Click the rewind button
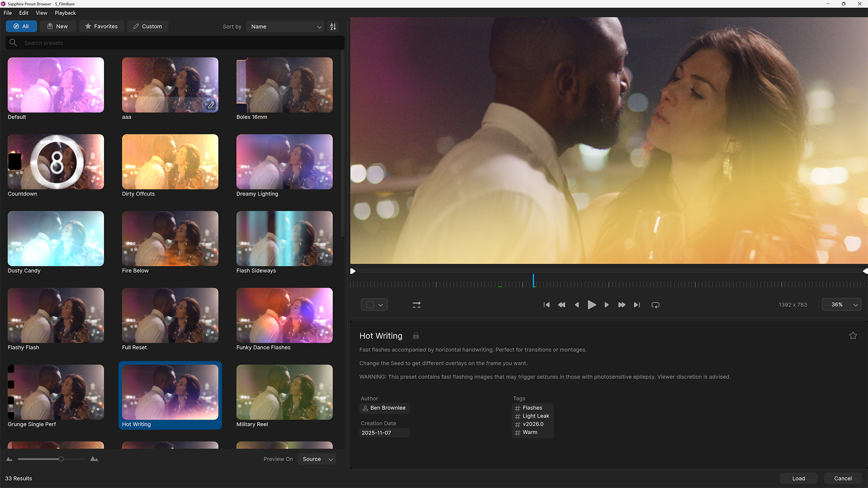Image resolution: width=868 pixels, height=488 pixels. click(561, 305)
